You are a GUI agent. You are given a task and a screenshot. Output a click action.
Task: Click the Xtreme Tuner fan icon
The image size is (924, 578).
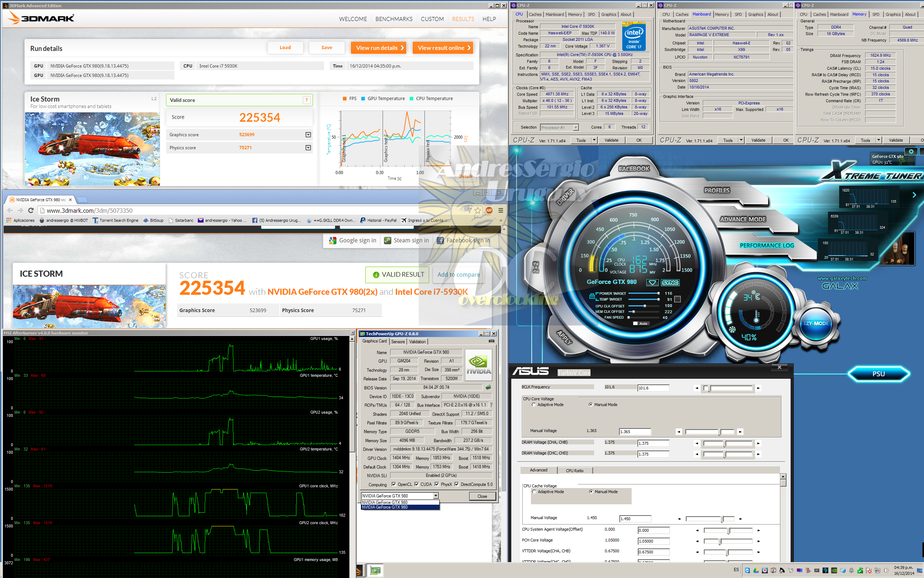point(732,329)
